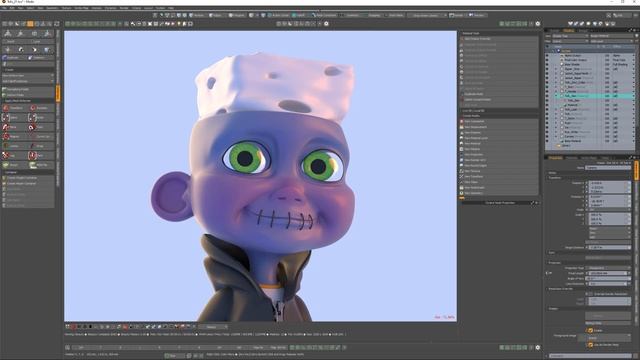640x360 pixels.
Task: Open the Help menu
Action: coord(171,8)
